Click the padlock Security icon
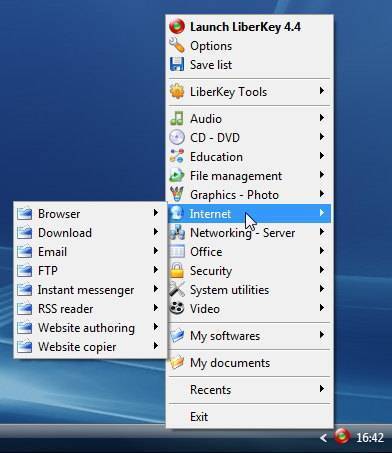This screenshot has width=392, height=453. [177, 271]
